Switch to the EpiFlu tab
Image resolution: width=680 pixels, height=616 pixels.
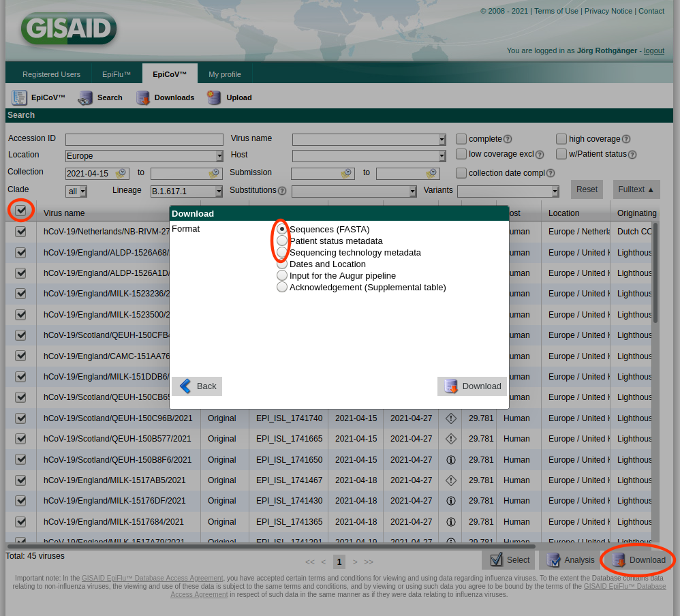pyautogui.click(x=116, y=74)
